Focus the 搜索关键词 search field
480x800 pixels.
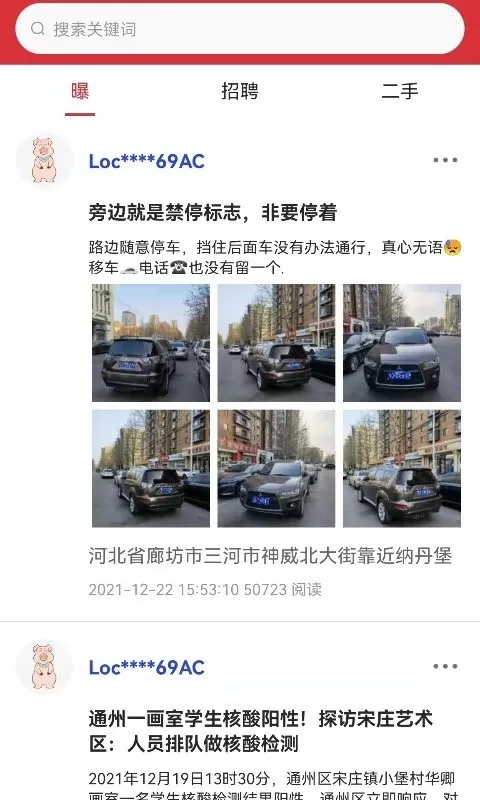(x=240, y=29)
